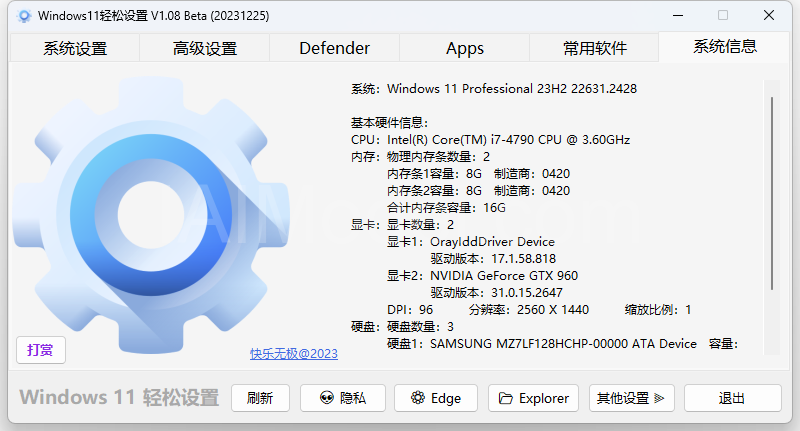Click the 退出 exit button
This screenshot has width=800, height=431.
click(733, 398)
